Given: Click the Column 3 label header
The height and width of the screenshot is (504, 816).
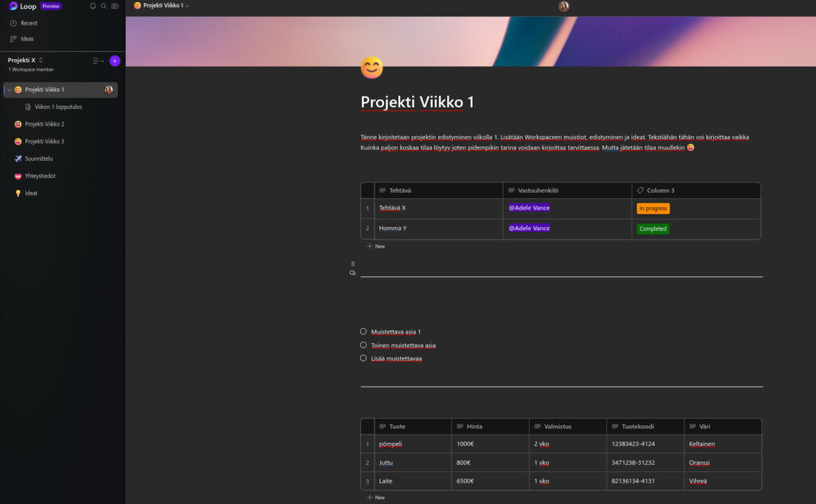Looking at the screenshot, I should pyautogui.click(x=696, y=190).
